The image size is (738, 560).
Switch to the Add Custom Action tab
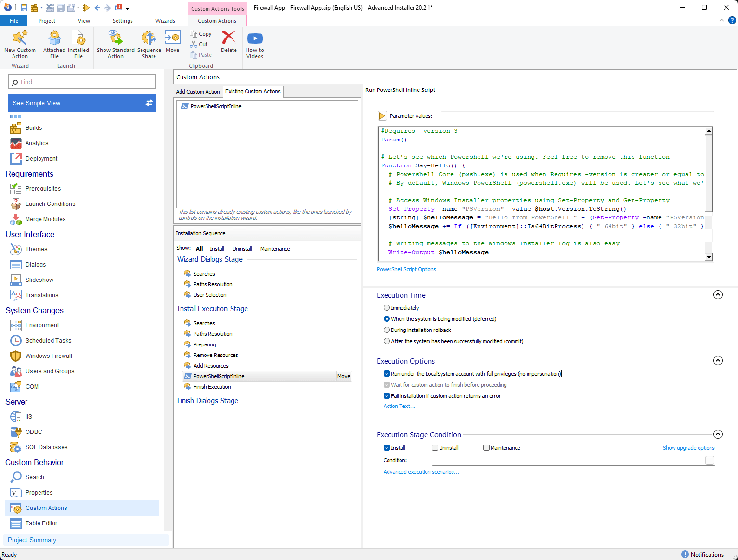(198, 92)
